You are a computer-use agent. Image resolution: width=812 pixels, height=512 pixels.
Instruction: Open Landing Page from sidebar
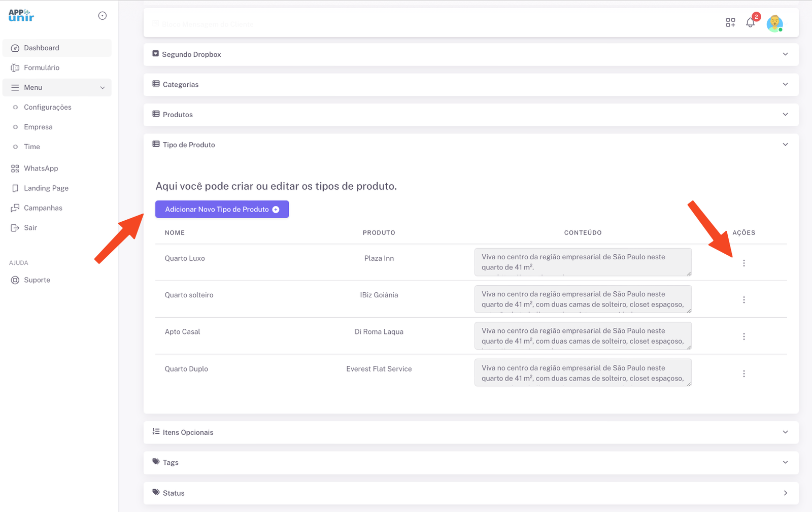click(x=46, y=188)
